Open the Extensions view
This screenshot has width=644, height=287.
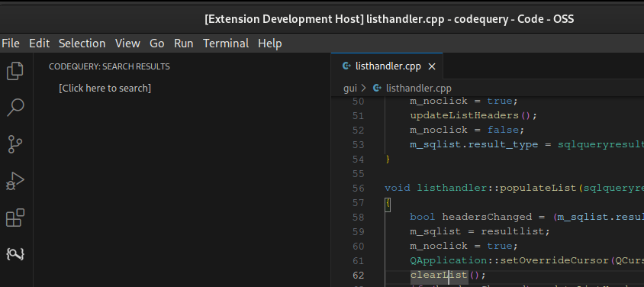pyautogui.click(x=15, y=218)
